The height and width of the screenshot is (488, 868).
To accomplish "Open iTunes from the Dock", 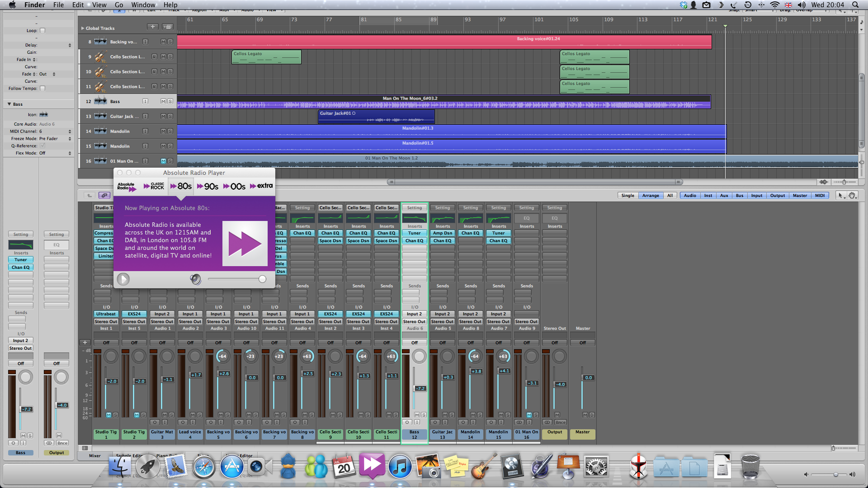I will click(400, 467).
